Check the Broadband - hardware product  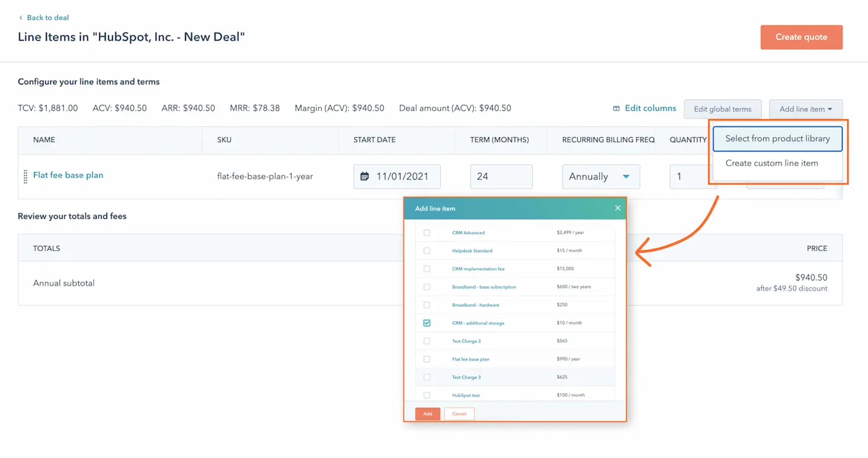click(425, 305)
